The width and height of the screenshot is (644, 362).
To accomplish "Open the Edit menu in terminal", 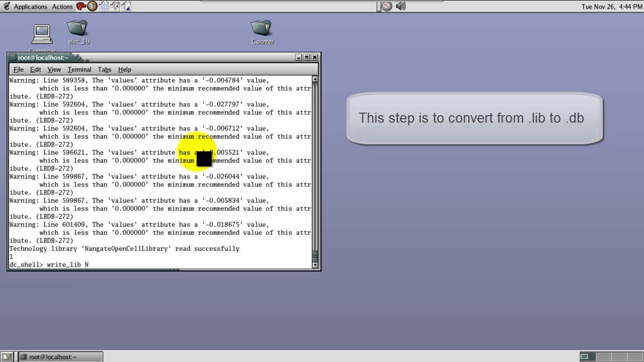I will [35, 69].
